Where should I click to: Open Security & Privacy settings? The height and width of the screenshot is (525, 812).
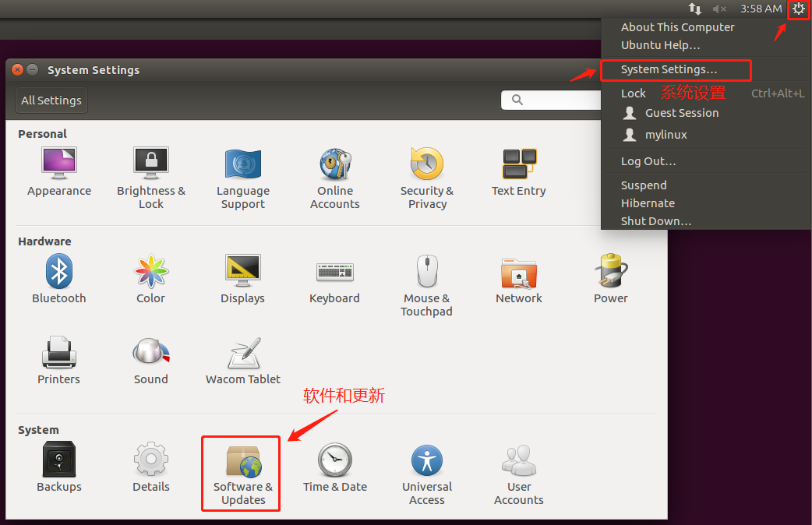(427, 178)
